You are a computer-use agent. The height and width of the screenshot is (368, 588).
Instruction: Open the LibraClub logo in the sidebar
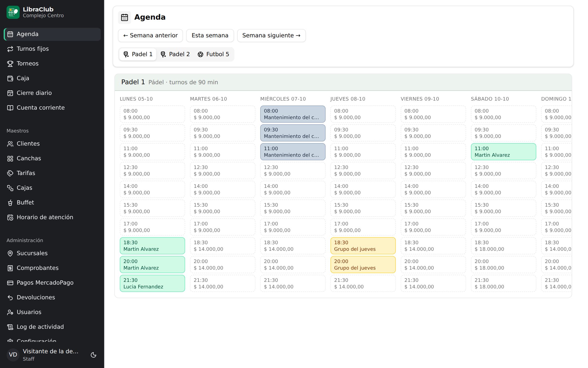tap(13, 12)
